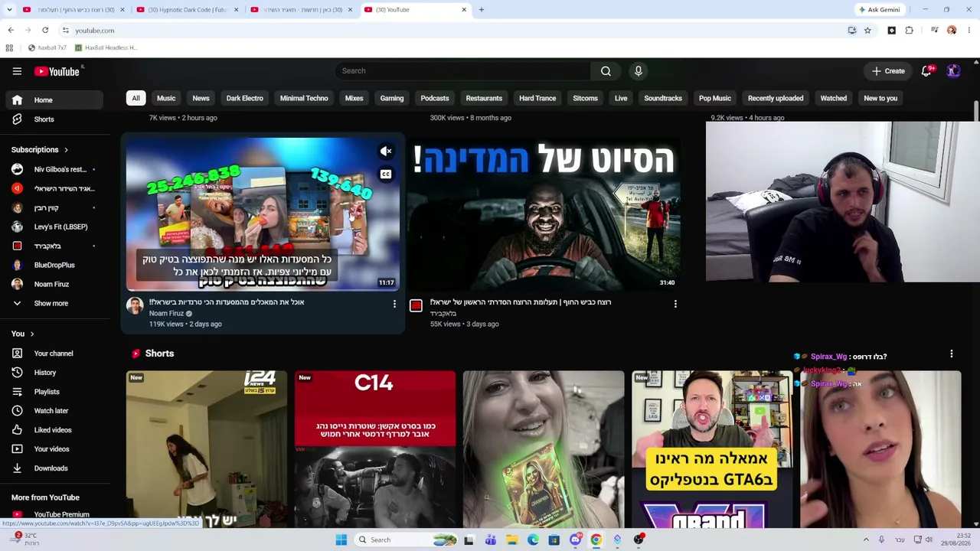Click the install app icon in address bar

point(852,31)
